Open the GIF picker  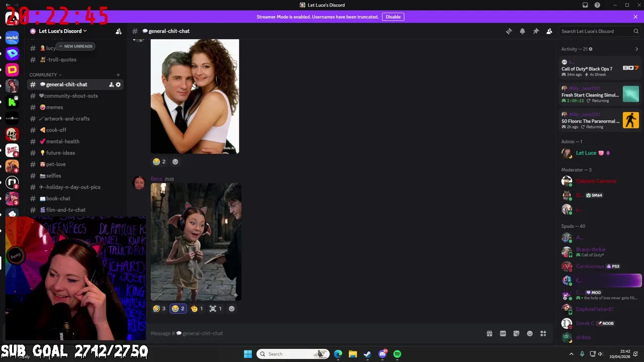(503, 333)
